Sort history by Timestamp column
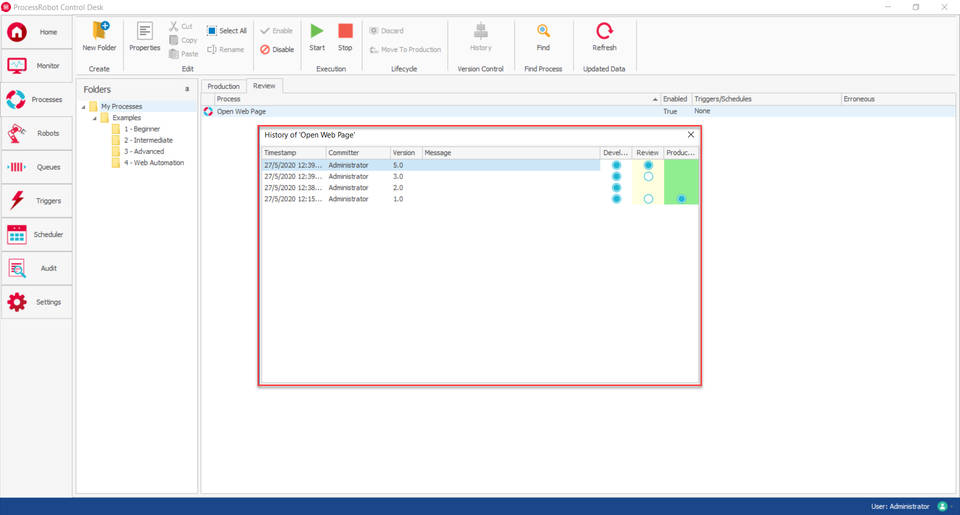960x515 pixels. (294, 152)
